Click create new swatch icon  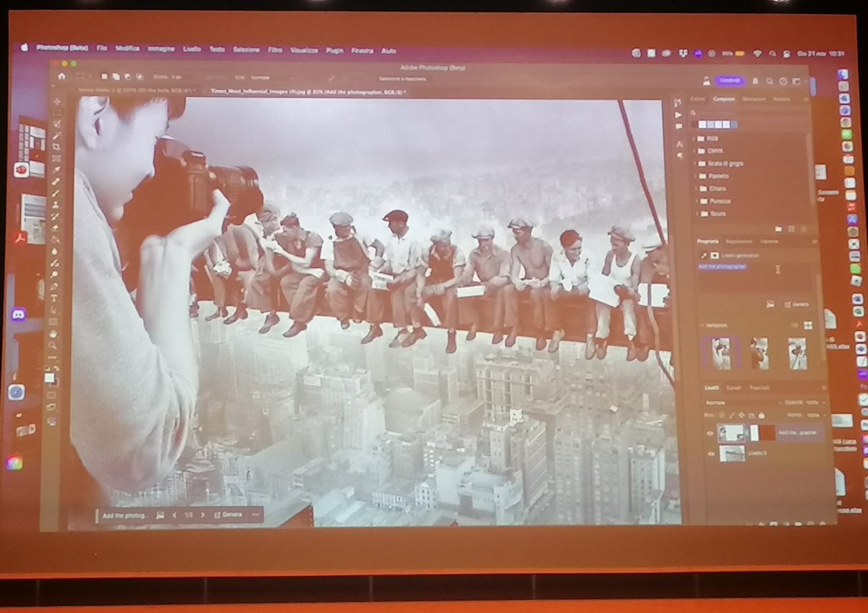pos(791,229)
